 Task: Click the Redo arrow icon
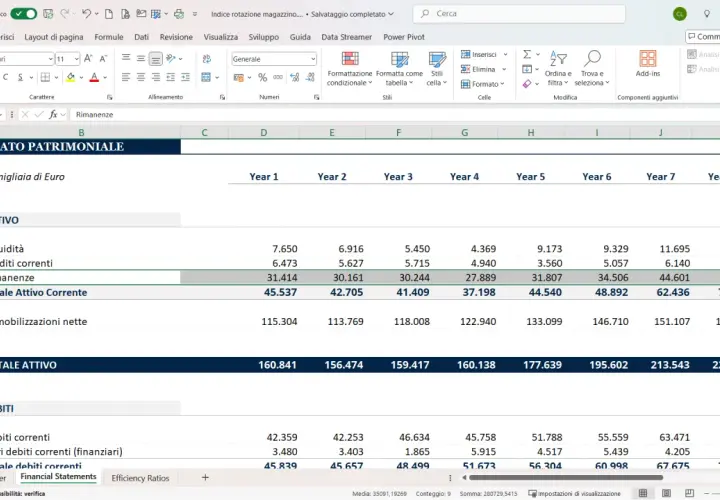[x=65, y=14]
